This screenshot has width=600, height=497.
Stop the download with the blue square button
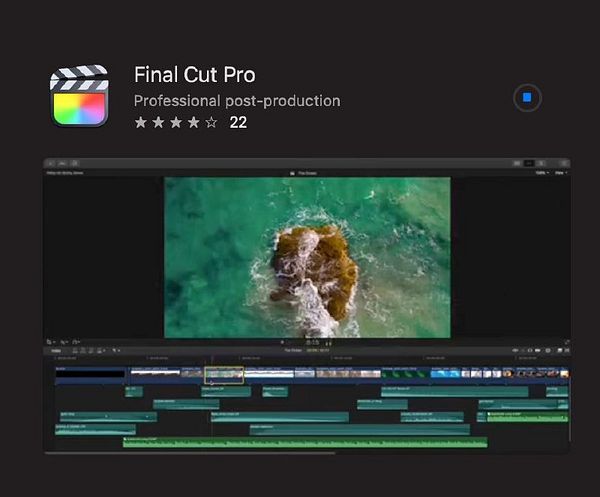[527, 98]
